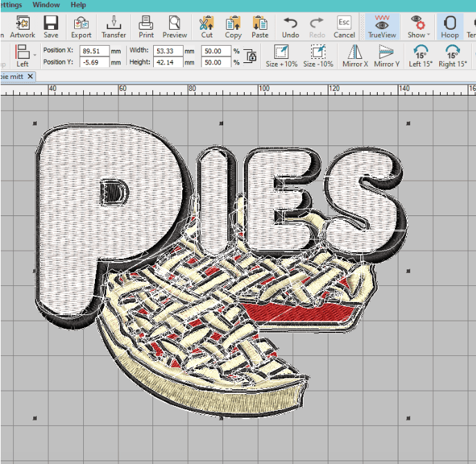This screenshot has height=464, width=476.
Task: Click the Width value field
Action: click(x=166, y=51)
